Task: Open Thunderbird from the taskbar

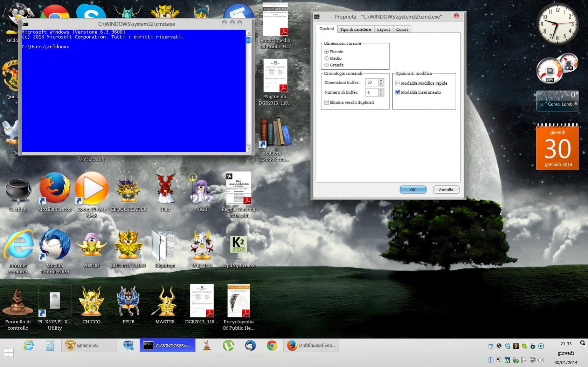Action: (250, 346)
